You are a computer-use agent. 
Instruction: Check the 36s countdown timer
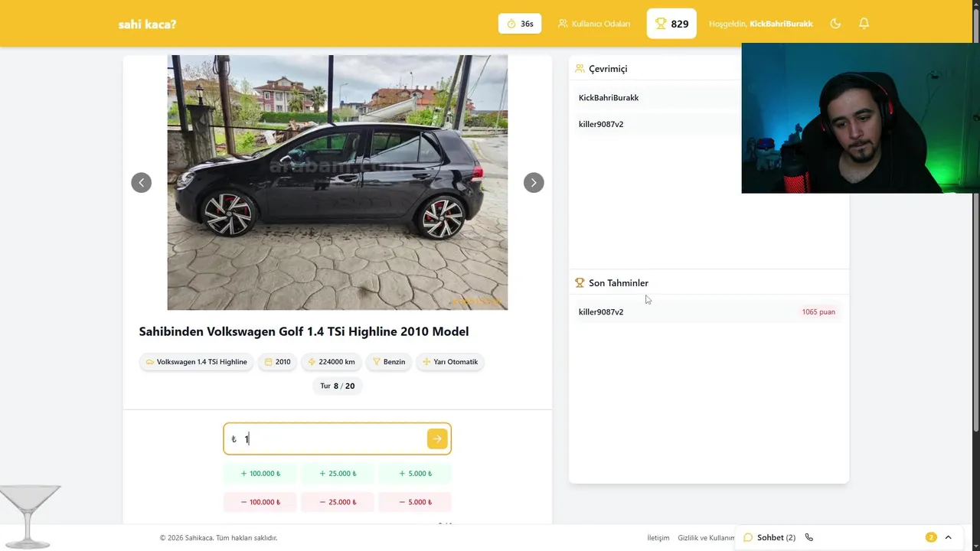coord(520,24)
